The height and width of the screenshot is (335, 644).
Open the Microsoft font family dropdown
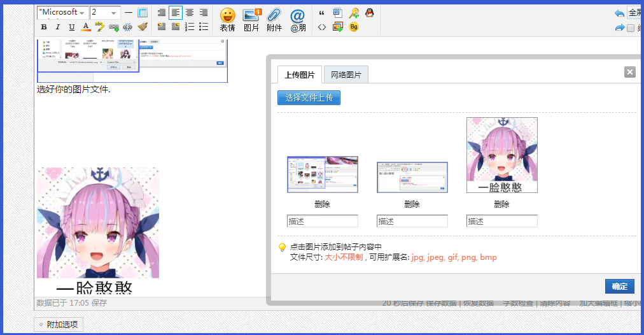[62, 13]
